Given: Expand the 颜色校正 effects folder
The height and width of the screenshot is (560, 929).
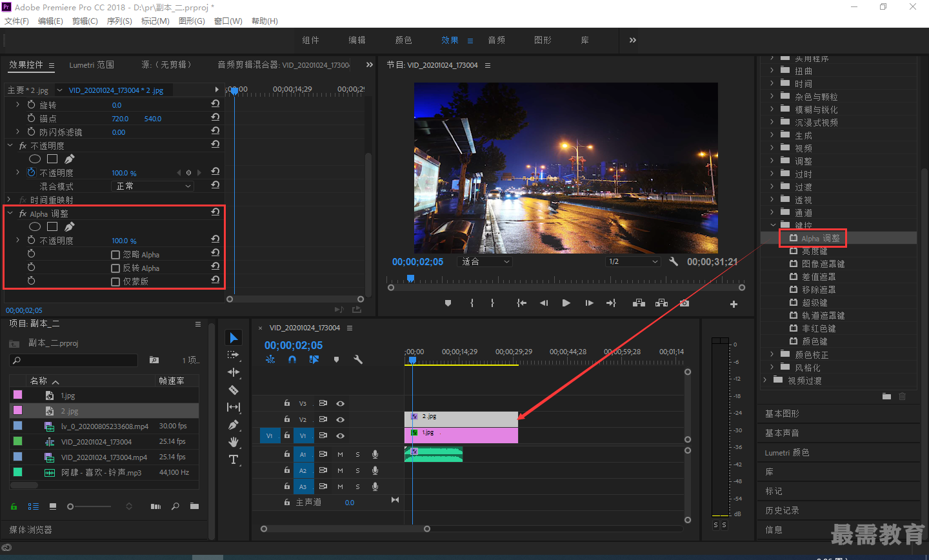Looking at the screenshot, I should click(772, 354).
